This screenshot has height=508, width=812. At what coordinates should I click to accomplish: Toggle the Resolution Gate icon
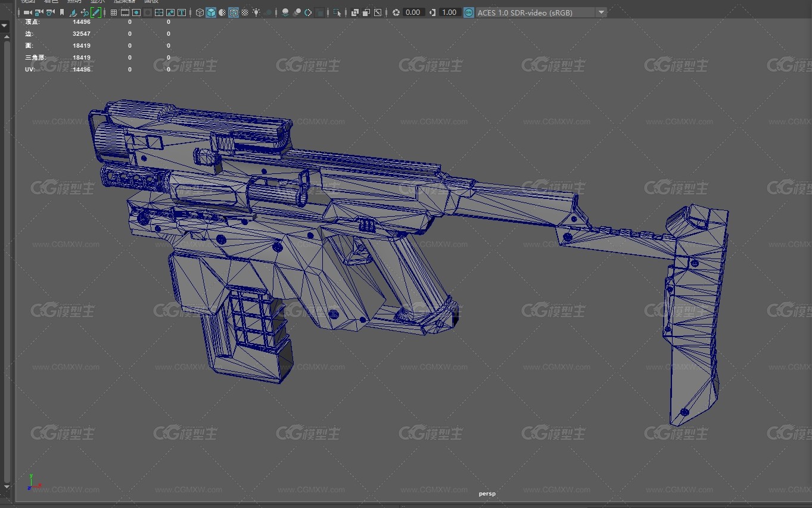click(x=136, y=13)
